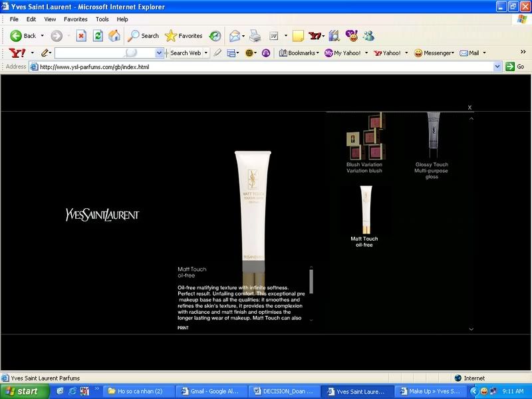Select the Blush Variation product thumbnail
This screenshot has height=399, width=532.
(x=364, y=136)
